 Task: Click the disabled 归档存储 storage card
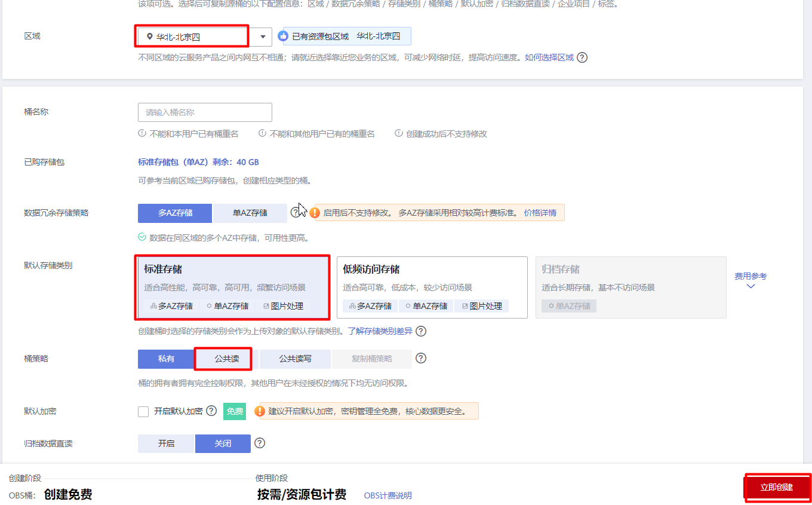click(x=631, y=287)
